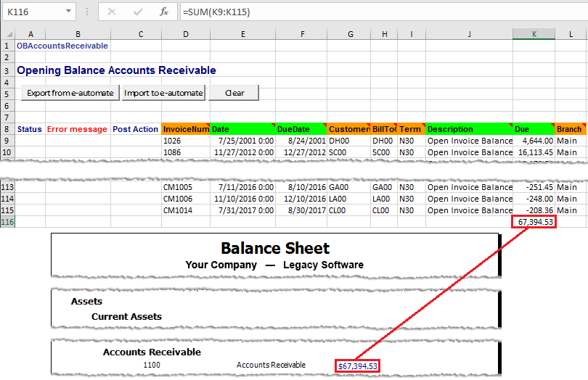Screen dimensions: 588x380
Task: Click the Select All corner triangle
Action: click(7, 34)
